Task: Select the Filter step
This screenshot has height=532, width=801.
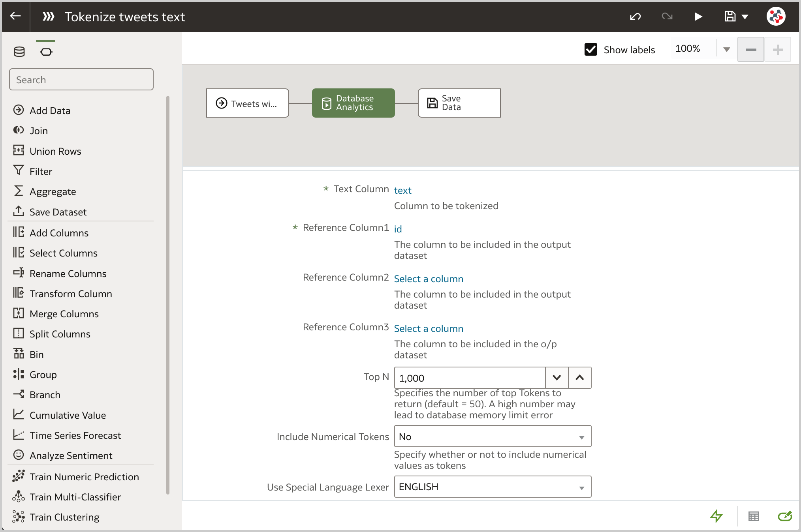Action: tap(41, 171)
